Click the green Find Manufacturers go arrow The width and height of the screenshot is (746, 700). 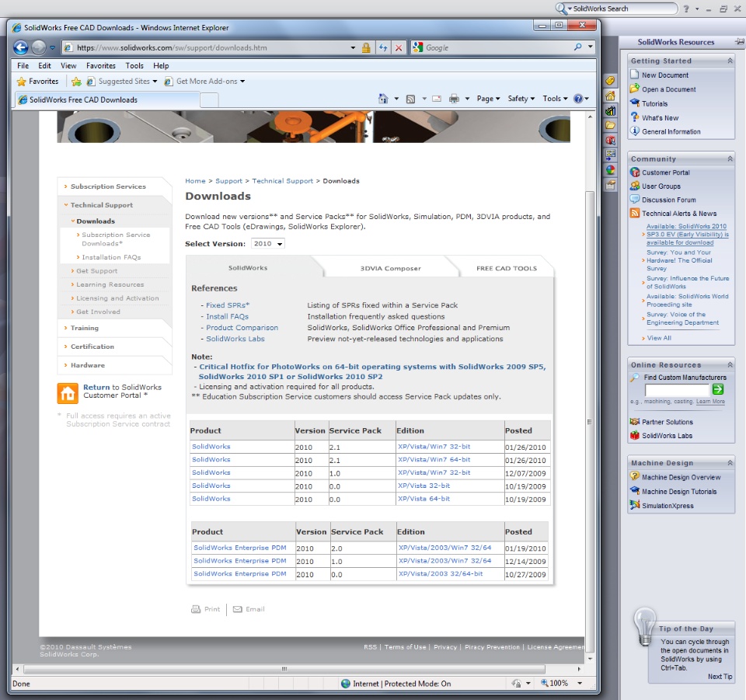coord(718,389)
